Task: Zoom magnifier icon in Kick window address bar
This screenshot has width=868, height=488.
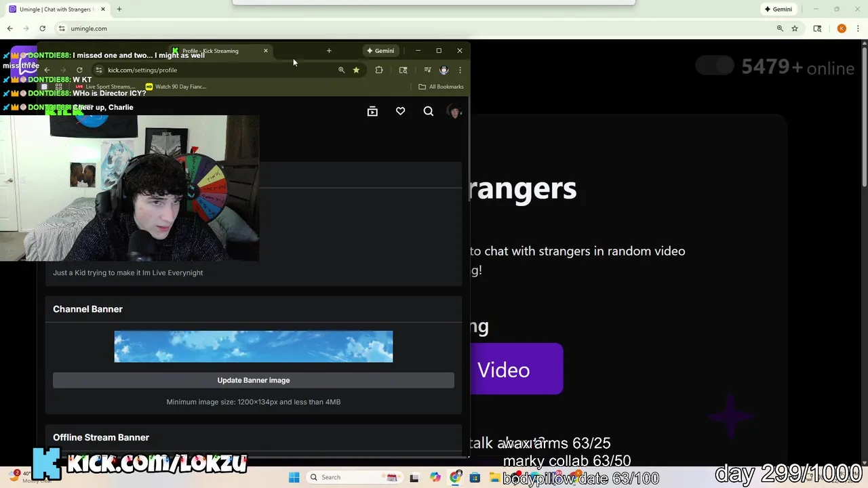Action: coord(341,70)
